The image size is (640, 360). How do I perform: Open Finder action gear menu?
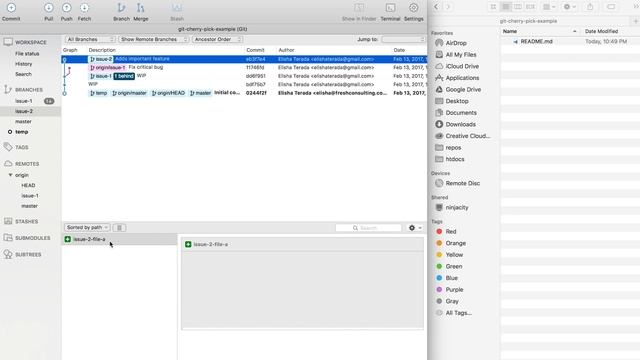pyautogui.click(x=569, y=7)
